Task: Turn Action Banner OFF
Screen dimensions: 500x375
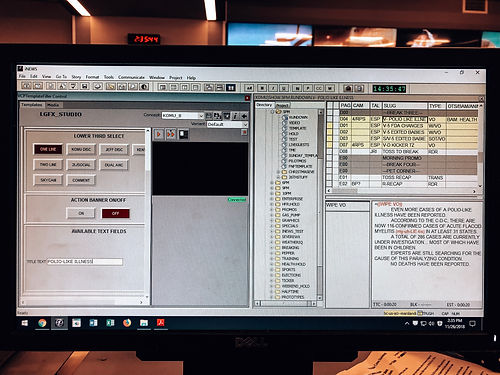Action: [x=115, y=213]
